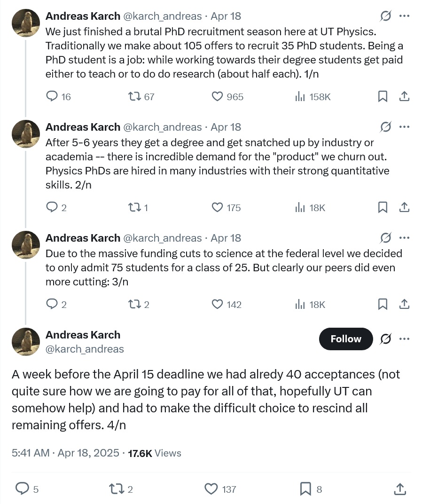This screenshot has height=504, width=422.
Task: Share the first tweet via share icon
Action: [404, 96]
